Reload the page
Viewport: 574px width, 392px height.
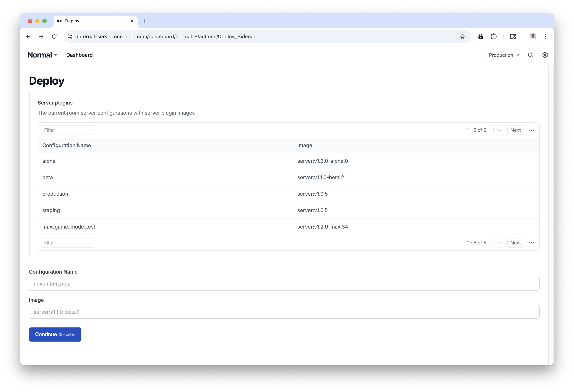54,37
